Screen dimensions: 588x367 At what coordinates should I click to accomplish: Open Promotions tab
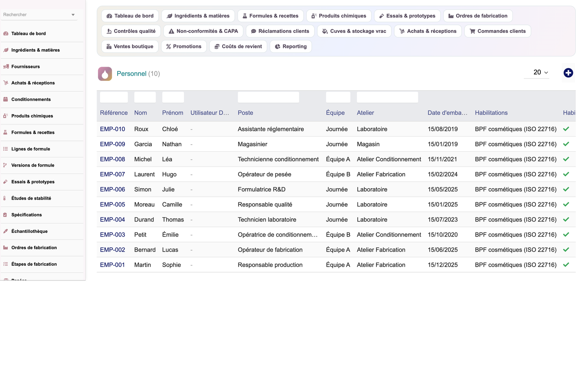tap(184, 46)
